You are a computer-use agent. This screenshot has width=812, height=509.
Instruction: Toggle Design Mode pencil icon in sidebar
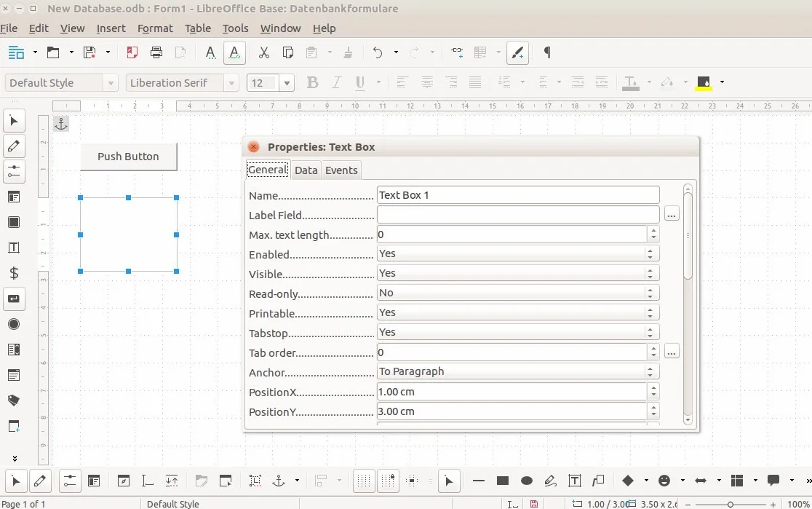[x=14, y=146]
